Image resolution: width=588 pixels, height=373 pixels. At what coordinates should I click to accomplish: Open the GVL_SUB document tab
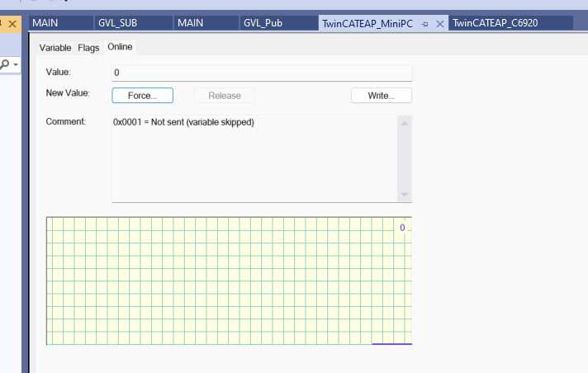[134, 23]
